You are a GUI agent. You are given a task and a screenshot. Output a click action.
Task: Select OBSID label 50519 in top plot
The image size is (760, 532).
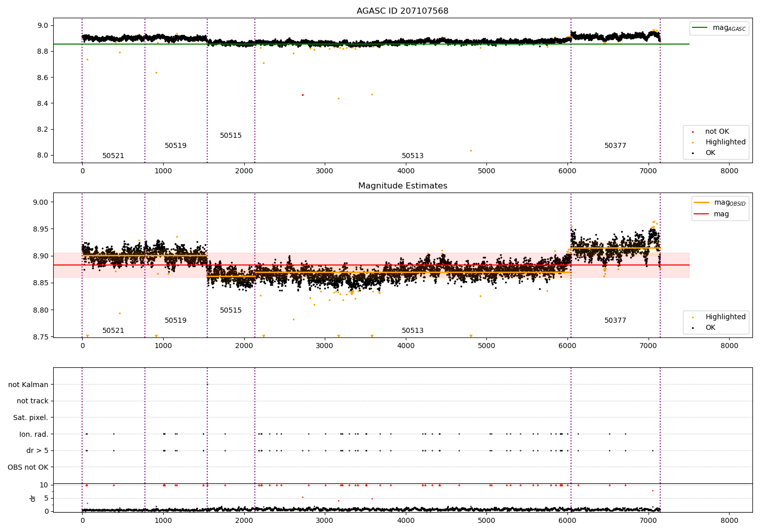(x=175, y=146)
